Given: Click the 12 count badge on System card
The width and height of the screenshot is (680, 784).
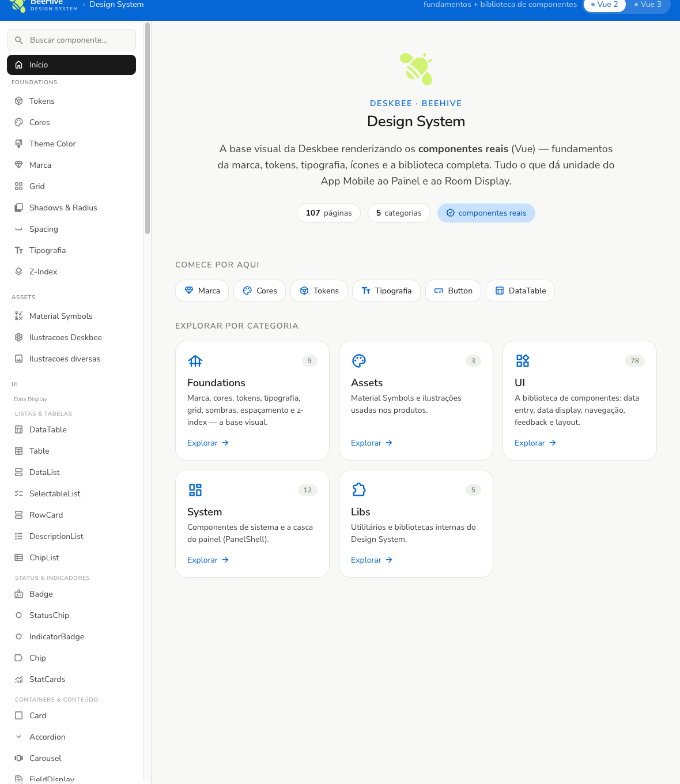Looking at the screenshot, I should click(308, 490).
